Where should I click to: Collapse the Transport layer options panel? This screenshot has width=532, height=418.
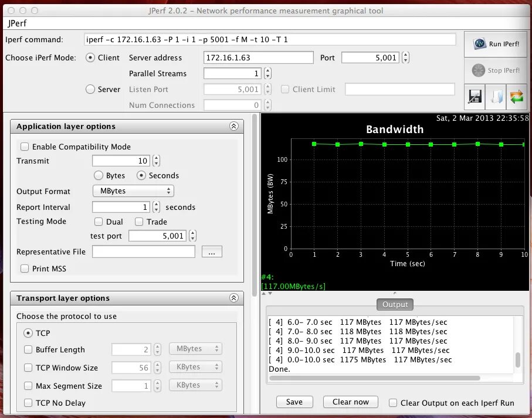point(234,298)
